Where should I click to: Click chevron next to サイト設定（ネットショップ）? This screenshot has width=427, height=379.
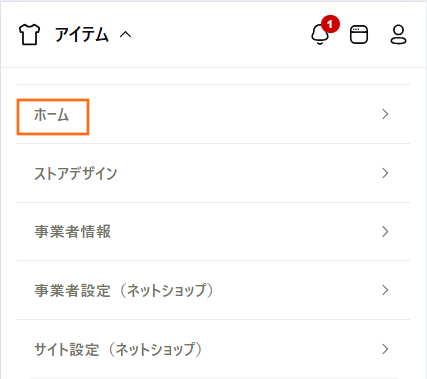[x=385, y=349]
